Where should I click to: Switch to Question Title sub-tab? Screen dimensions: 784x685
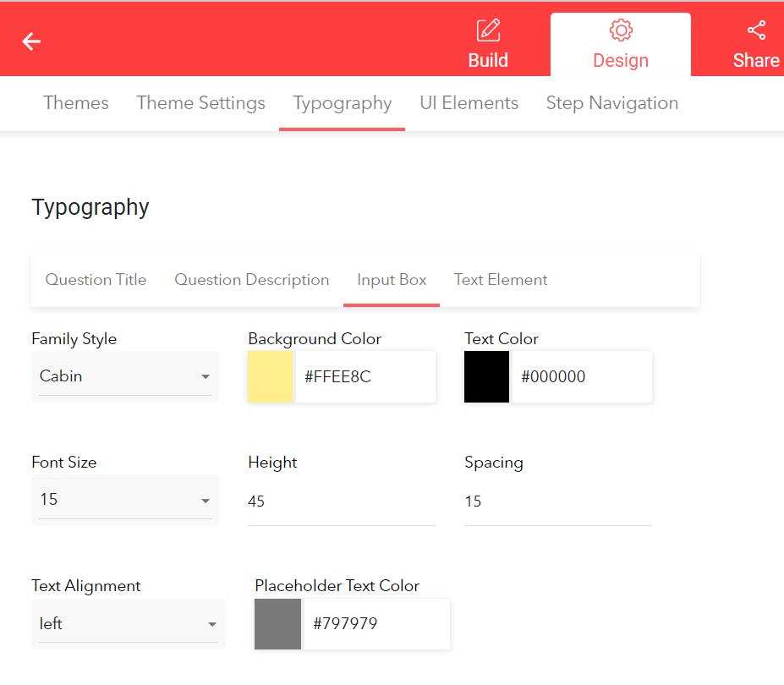(96, 280)
